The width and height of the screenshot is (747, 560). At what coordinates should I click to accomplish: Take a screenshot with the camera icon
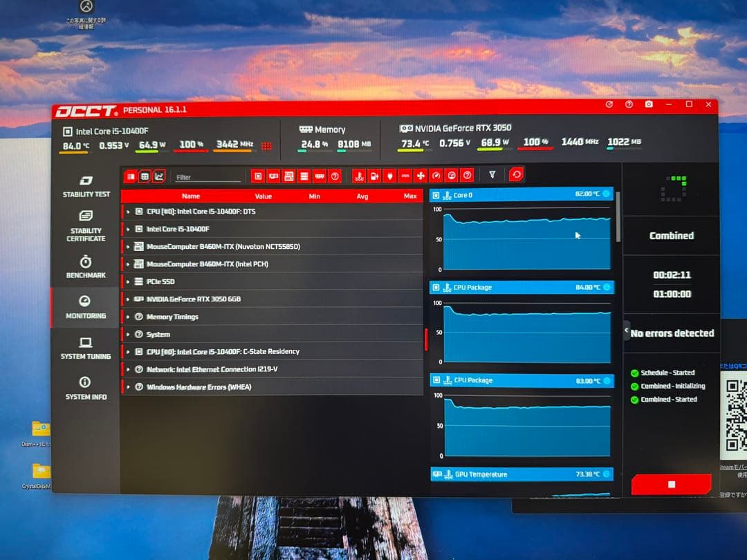point(649,104)
